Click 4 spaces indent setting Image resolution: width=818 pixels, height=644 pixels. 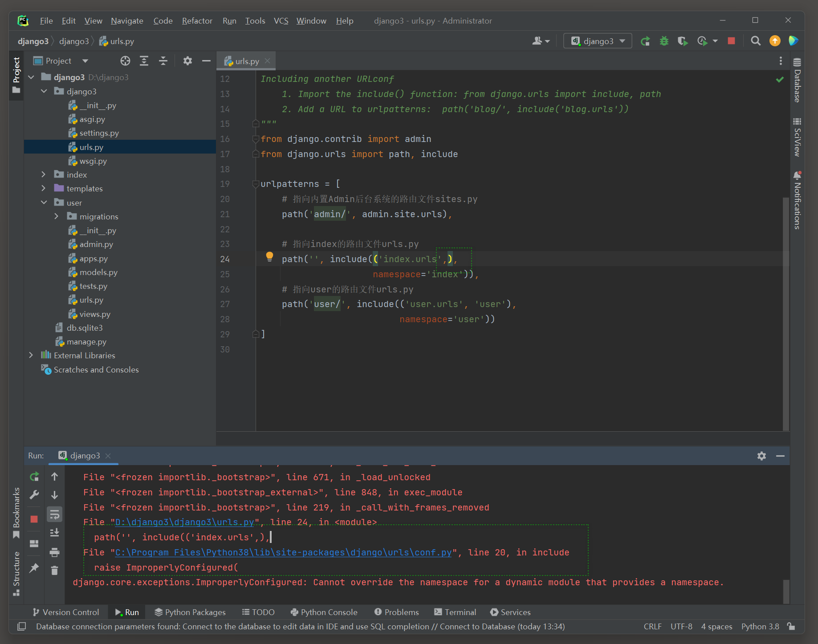point(716,626)
